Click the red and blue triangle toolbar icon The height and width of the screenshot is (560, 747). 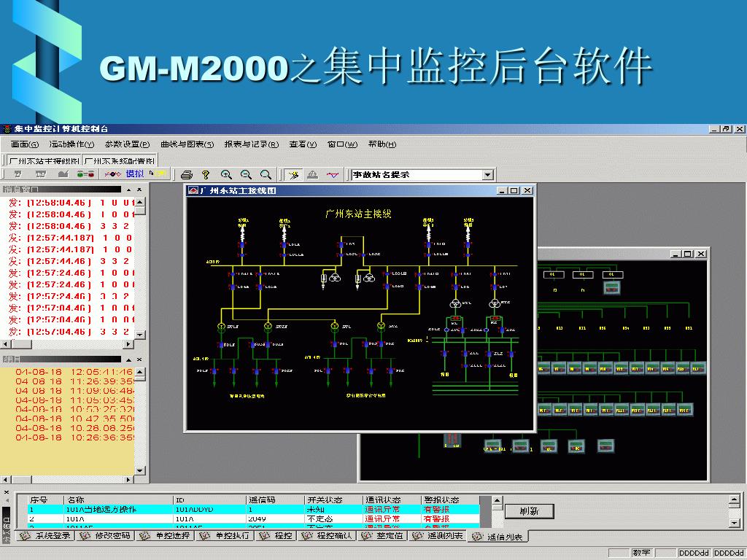pos(333,175)
